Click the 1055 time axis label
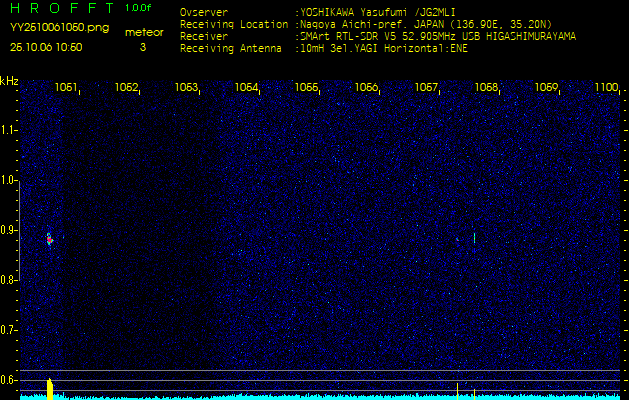Viewport: 629px width, 400px height. pyautogui.click(x=306, y=87)
